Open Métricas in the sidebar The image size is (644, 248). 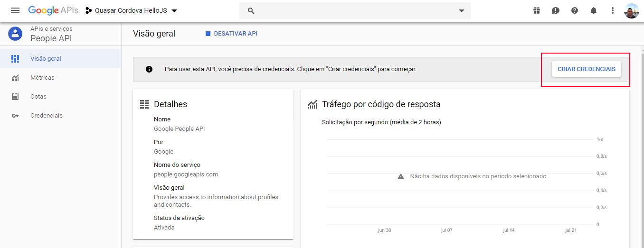[42, 78]
